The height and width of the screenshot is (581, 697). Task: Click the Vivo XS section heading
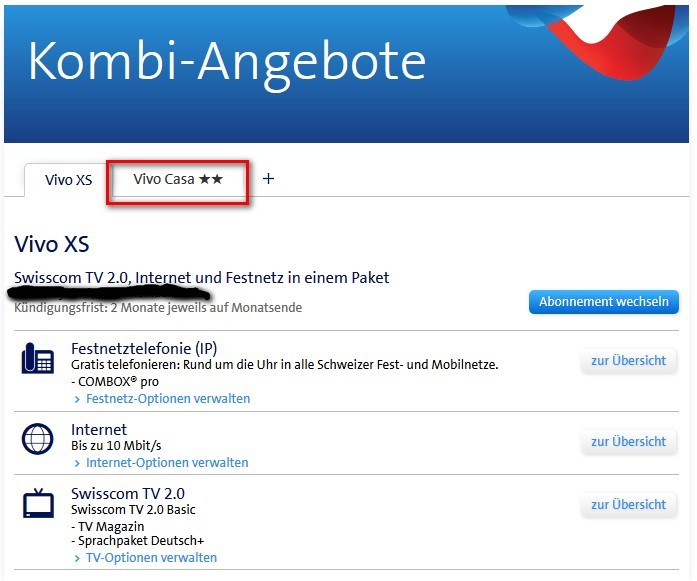tap(51, 244)
